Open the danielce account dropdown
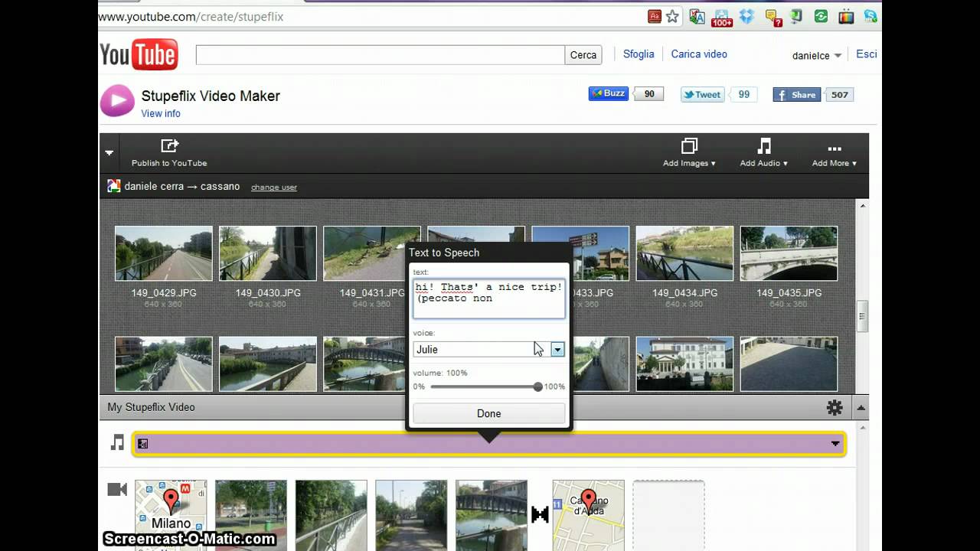The image size is (980, 551). (816, 56)
